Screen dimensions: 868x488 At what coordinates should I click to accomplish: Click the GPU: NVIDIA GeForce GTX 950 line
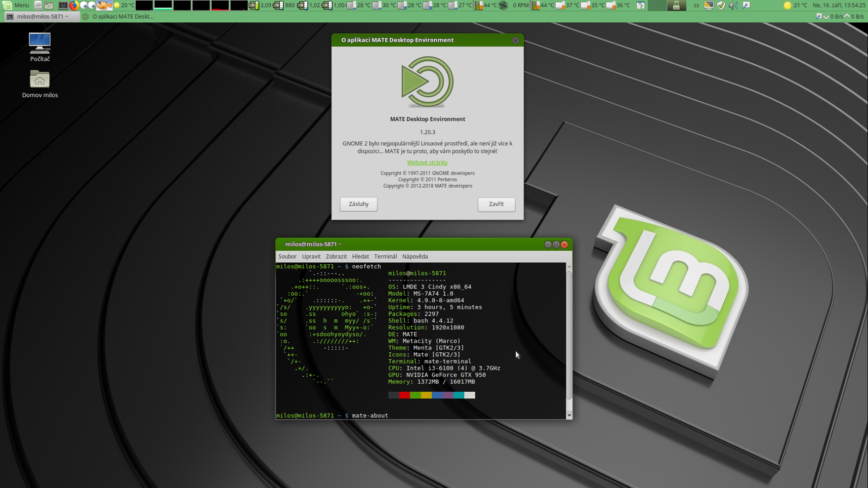(x=437, y=375)
